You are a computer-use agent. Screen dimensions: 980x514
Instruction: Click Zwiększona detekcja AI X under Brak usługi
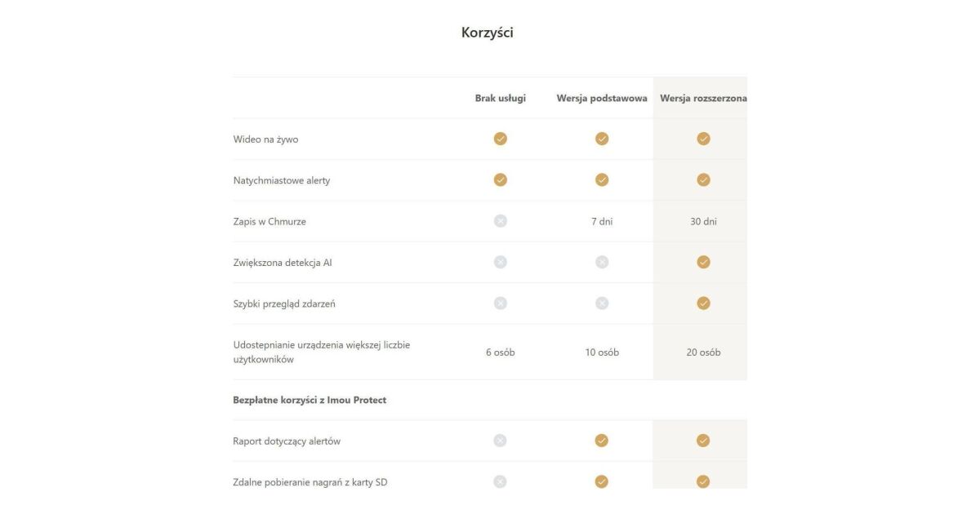pos(501,262)
